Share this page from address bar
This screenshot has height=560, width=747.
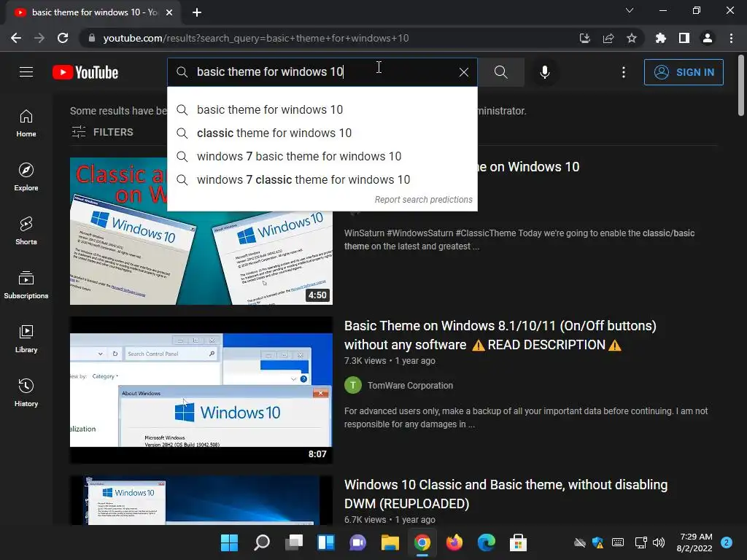(608, 38)
